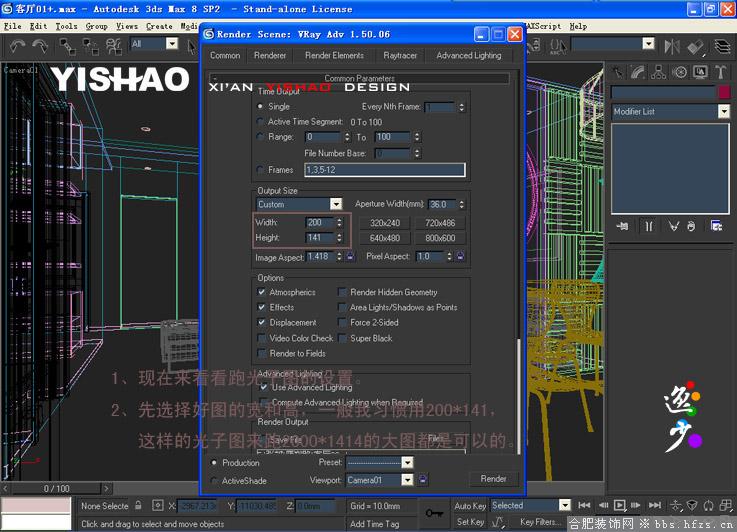Select the Bind to Space Warp tool
The width and height of the screenshot is (737, 532).
(113, 47)
